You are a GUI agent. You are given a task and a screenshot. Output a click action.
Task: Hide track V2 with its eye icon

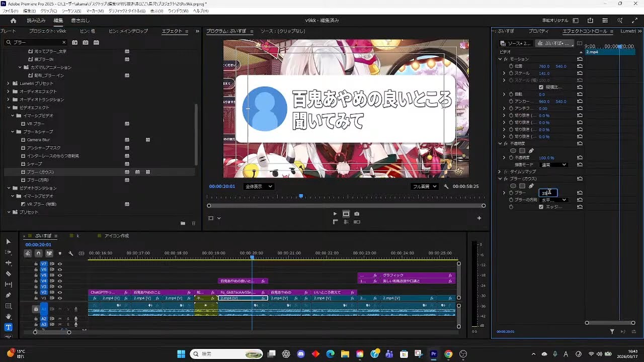point(60,293)
